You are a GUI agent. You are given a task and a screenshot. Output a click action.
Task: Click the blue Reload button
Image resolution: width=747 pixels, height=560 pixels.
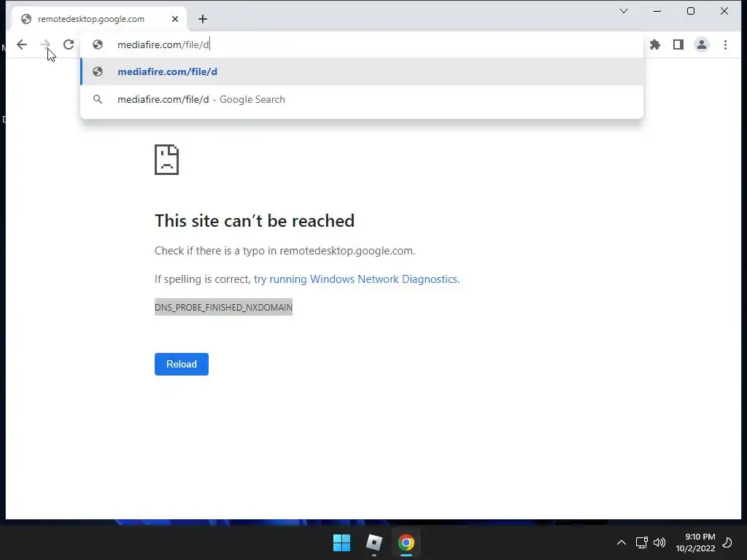coord(182,365)
